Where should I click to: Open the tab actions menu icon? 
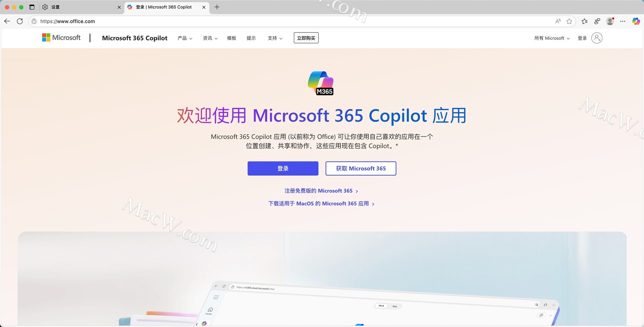click(x=32, y=7)
